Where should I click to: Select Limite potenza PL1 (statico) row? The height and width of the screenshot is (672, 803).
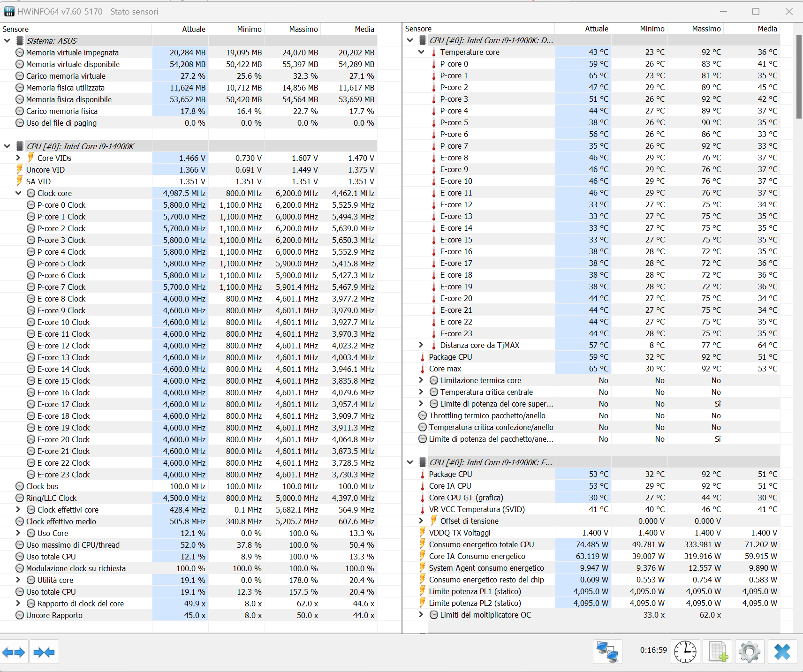[x=591, y=591]
